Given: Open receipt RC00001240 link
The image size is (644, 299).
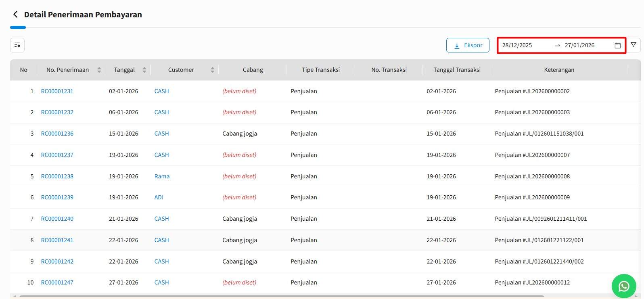Looking at the screenshot, I should (x=57, y=219).
